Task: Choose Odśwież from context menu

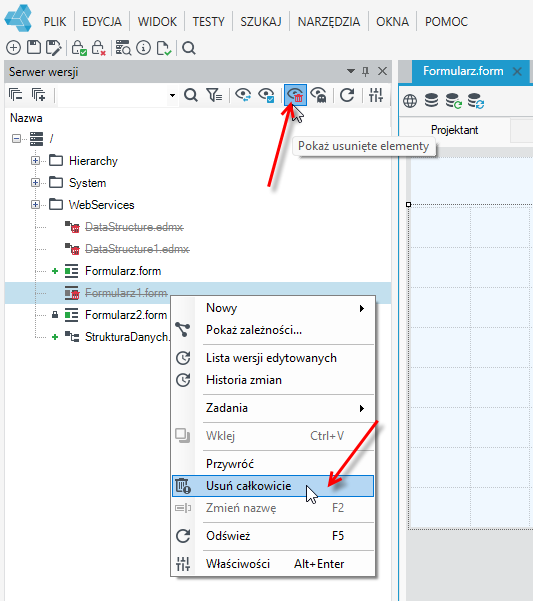Action: [273, 536]
